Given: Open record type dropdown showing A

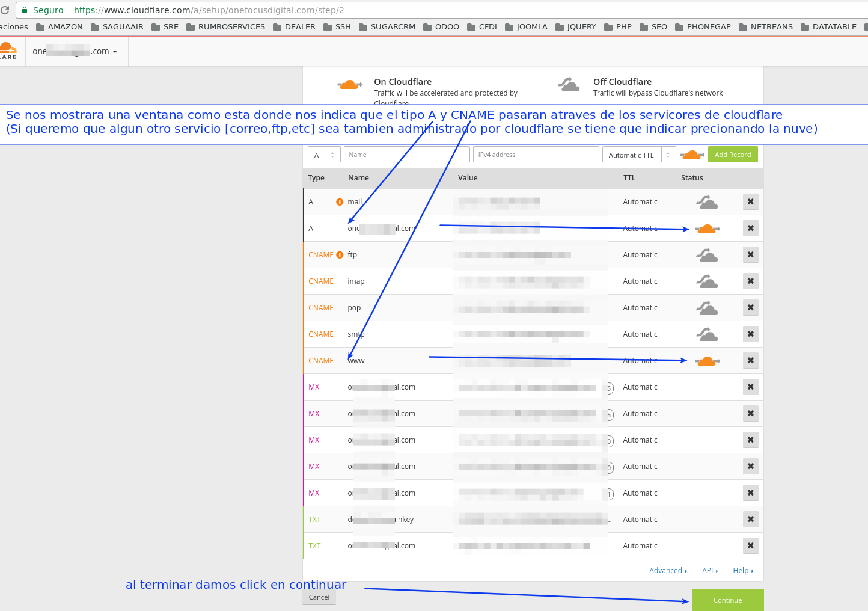Looking at the screenshot, I should [x=324, y=155].
